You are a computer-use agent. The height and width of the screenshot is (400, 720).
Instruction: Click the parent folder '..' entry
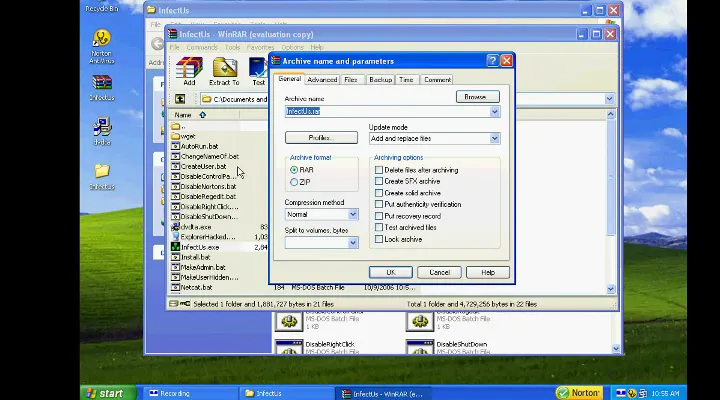point(179,126)
